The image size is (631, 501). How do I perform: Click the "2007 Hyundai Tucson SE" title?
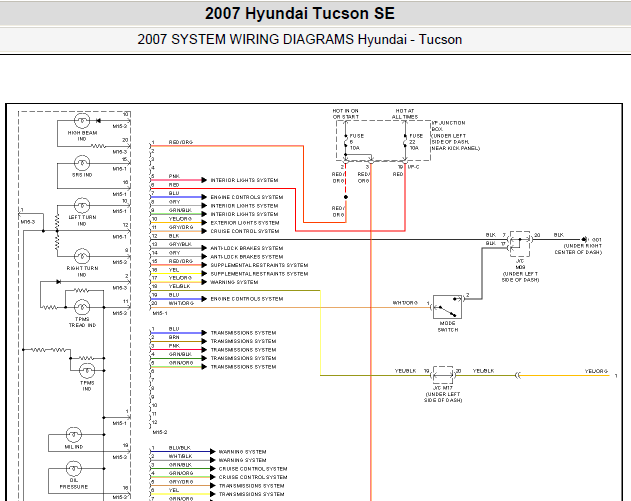[x=300, y=13]
